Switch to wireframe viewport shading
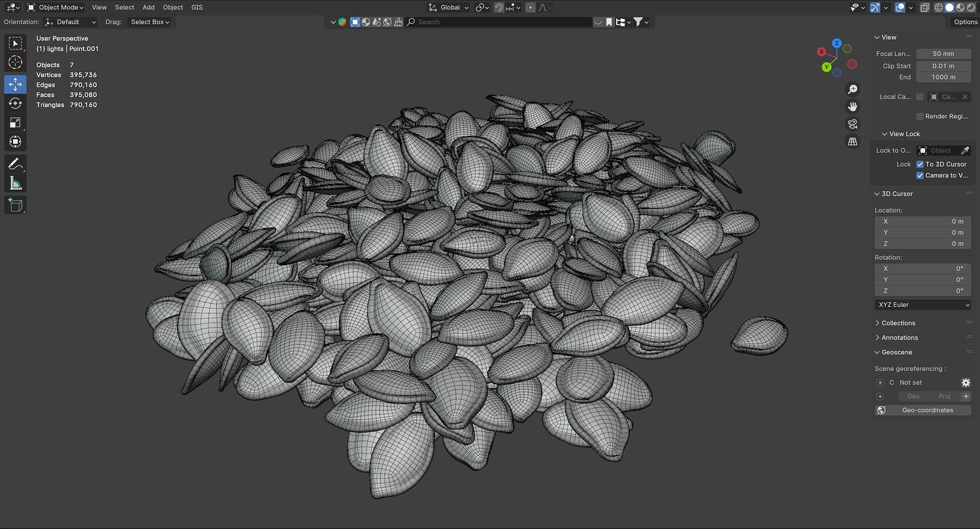This screenshot has height=529, width=980. tap(939, 8)
